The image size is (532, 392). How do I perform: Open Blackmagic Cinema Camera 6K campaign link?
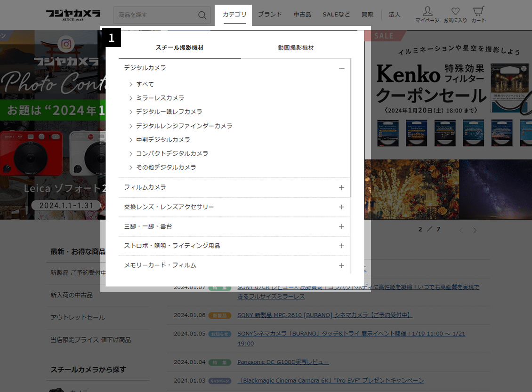pyautogui.click(x=330, y=380)
